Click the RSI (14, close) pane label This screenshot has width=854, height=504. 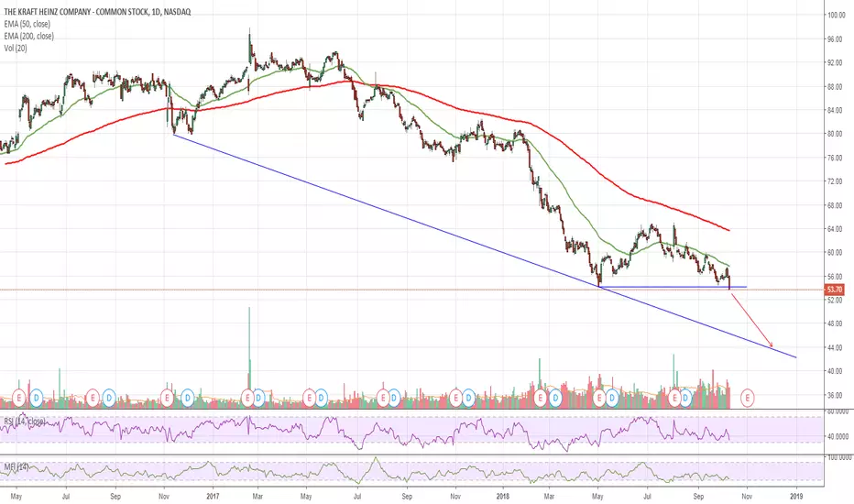coord(25,422)
